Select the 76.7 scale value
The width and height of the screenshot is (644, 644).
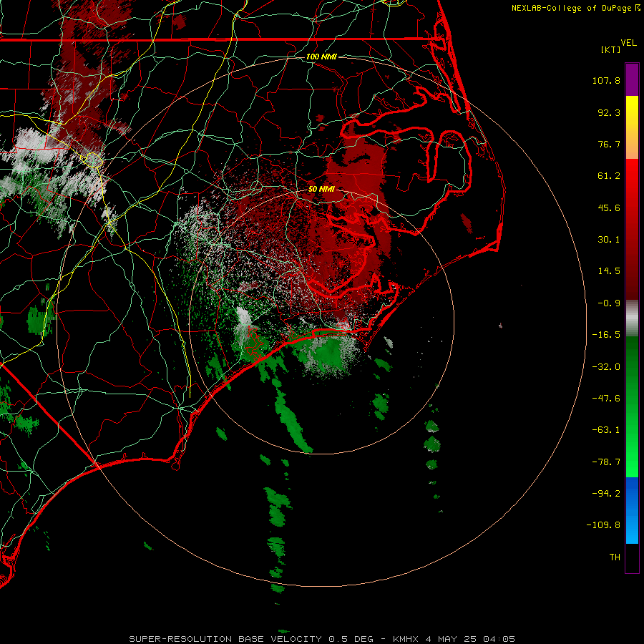click(x=609, y=144)
